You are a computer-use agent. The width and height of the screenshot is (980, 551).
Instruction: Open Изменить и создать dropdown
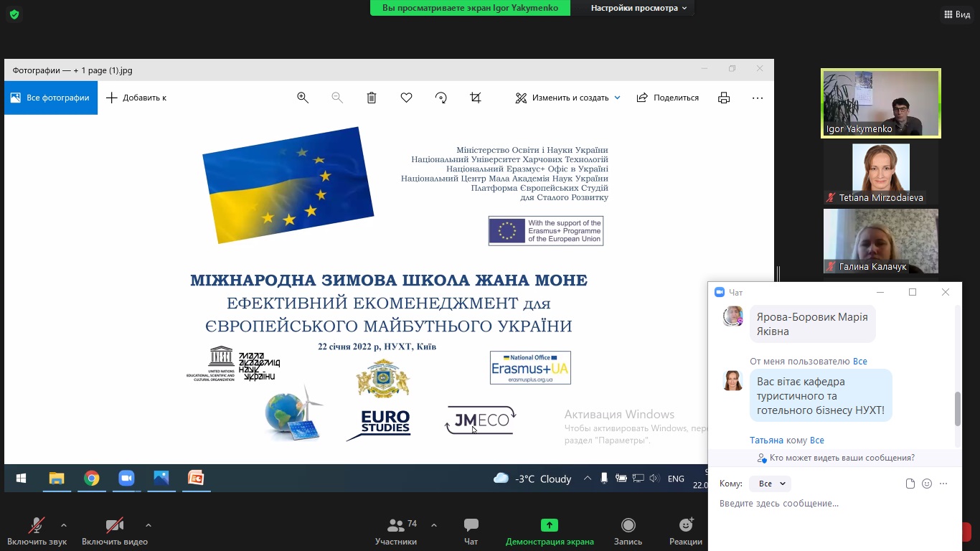pos(568,98)
